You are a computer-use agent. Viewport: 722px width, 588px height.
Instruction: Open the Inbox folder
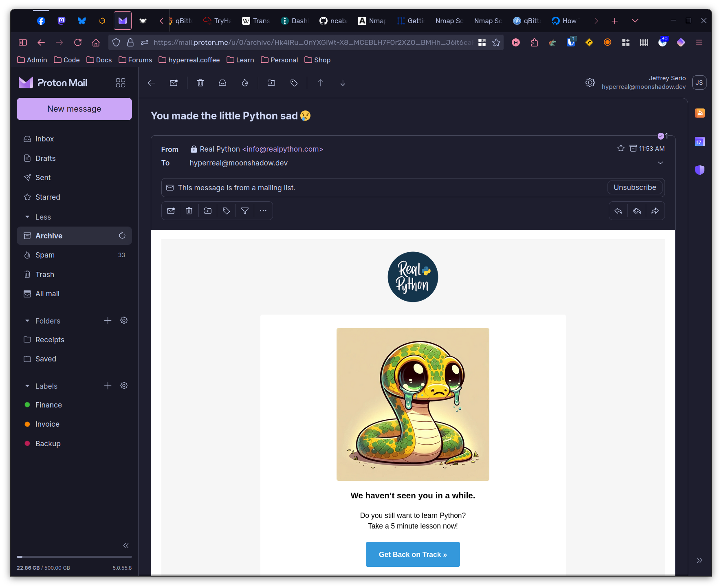pos(44,139)
